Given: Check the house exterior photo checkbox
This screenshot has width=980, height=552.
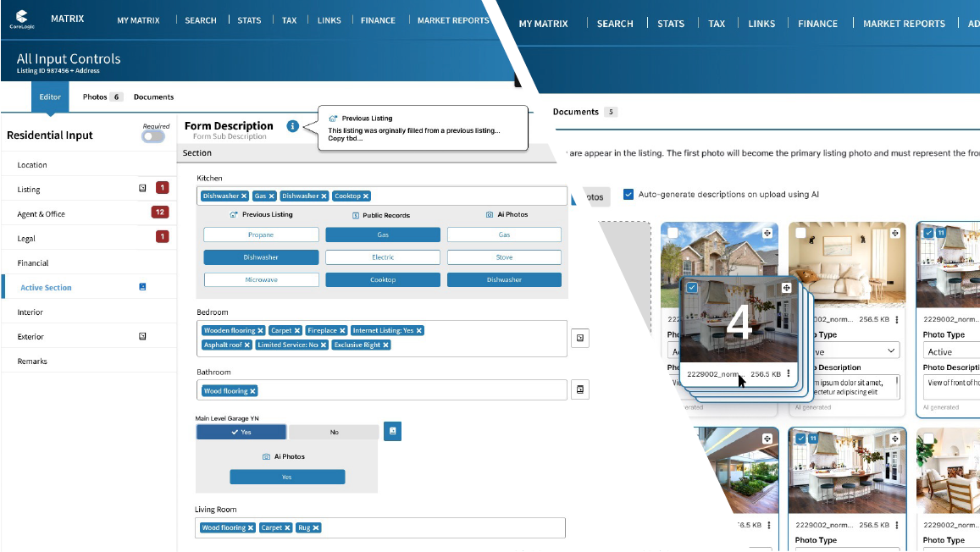Looking at the screenshot, I should (673, 233).
